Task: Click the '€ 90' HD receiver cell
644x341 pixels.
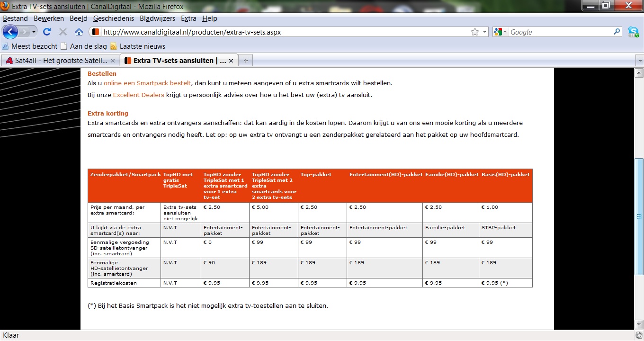Action: (225, 268)
